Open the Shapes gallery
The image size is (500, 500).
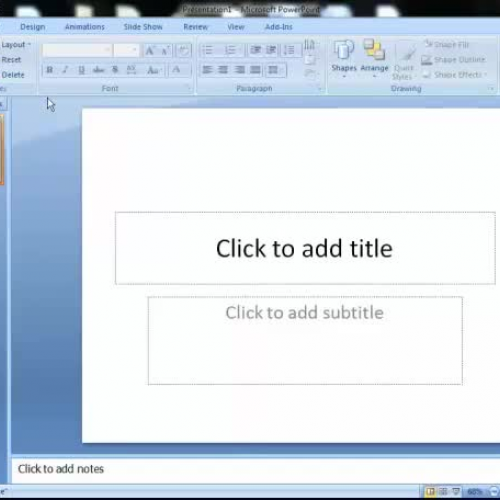click(x=344, y=59)
